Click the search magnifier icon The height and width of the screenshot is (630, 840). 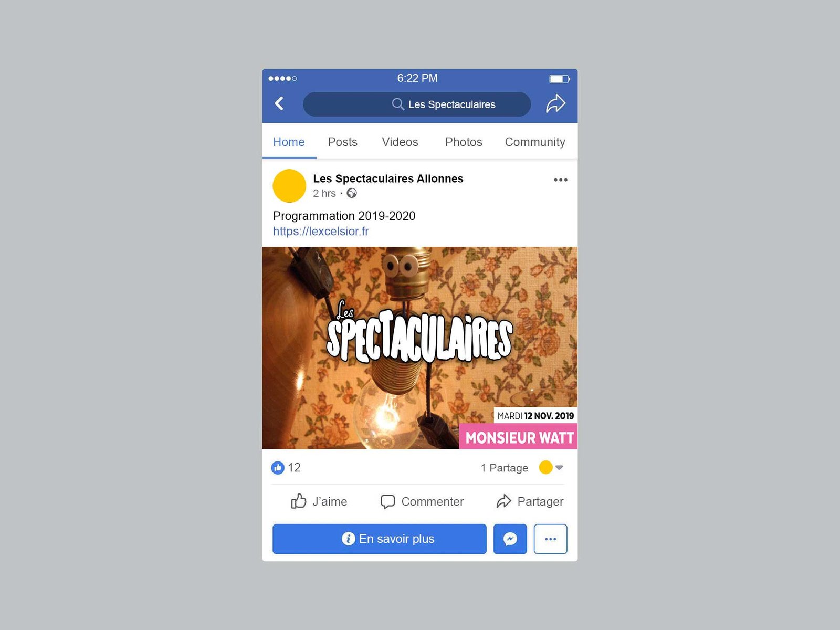pyautogui.click(x=398, y=104)
